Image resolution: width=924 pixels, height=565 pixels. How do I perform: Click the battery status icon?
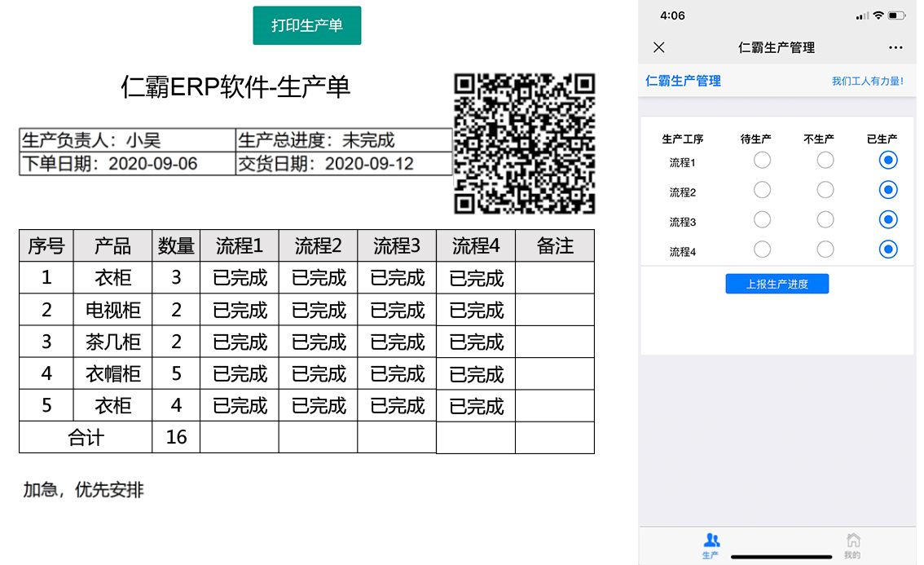pyautogui.click(x=896, y=15)
